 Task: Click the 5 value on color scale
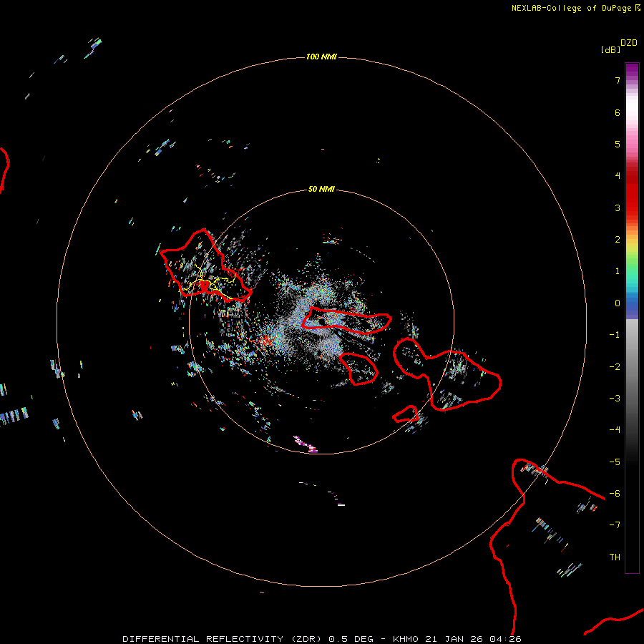[618, 144]
